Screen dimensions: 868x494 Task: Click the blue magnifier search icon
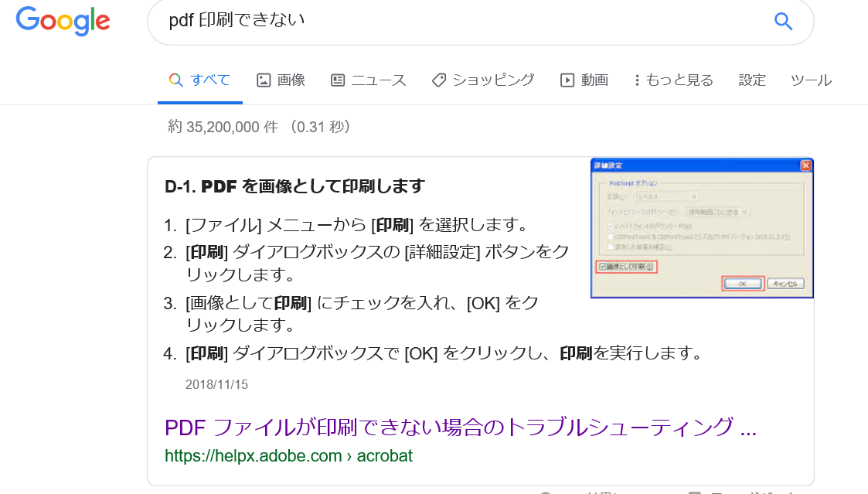783,22
